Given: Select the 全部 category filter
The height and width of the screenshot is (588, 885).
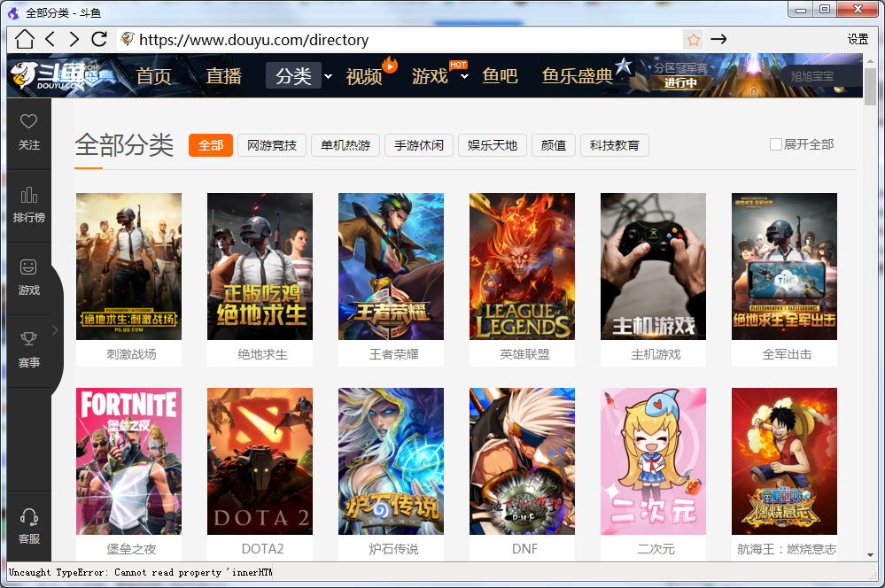Looking at the screenshot, I should [x=211, y=145].
